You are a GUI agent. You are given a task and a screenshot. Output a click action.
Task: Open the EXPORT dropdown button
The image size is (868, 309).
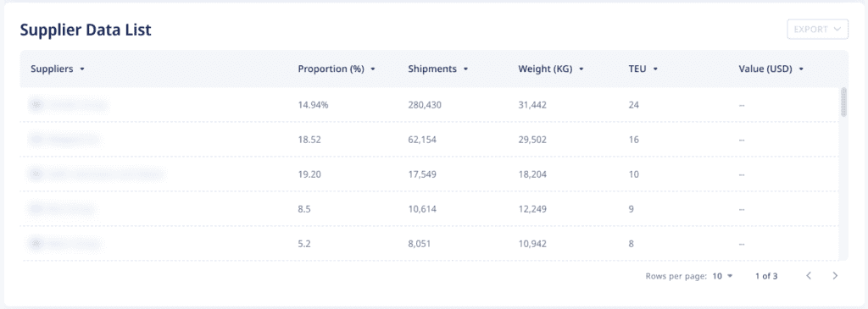[x=817, y=30]
